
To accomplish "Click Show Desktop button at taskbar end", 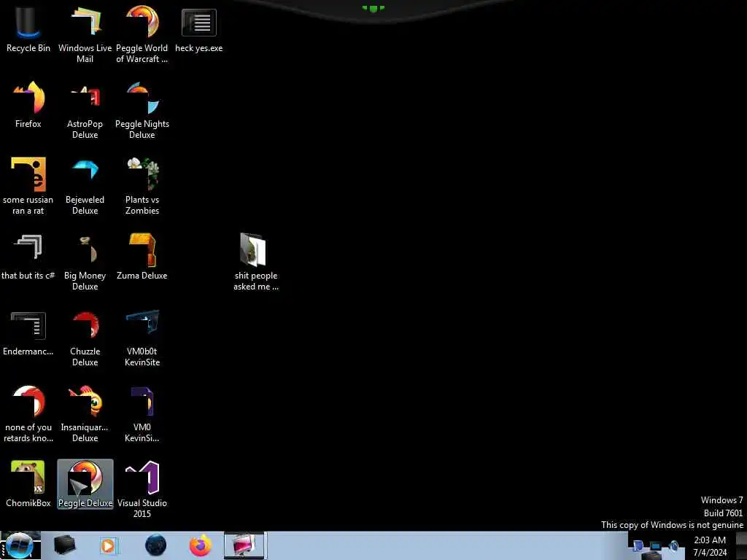I will (742, 545).
